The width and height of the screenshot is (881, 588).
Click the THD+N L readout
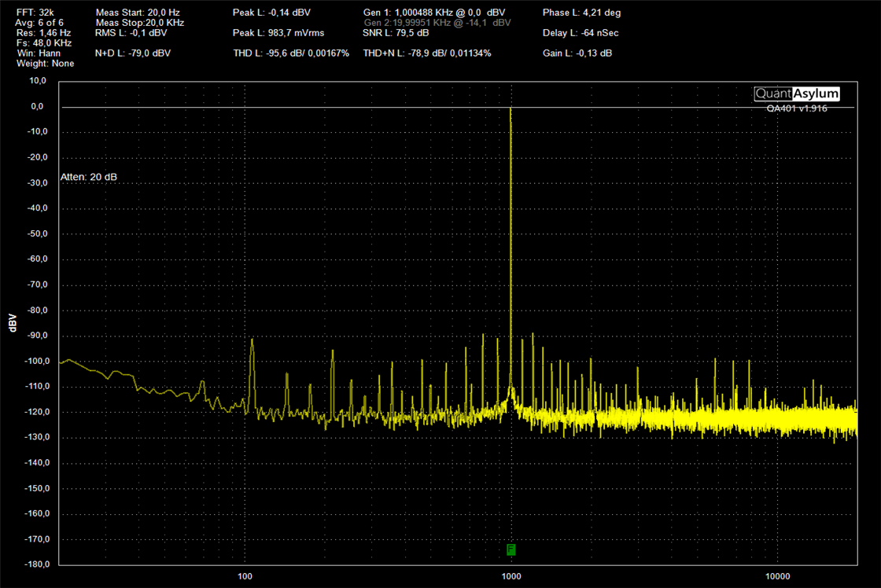point(427,53)
